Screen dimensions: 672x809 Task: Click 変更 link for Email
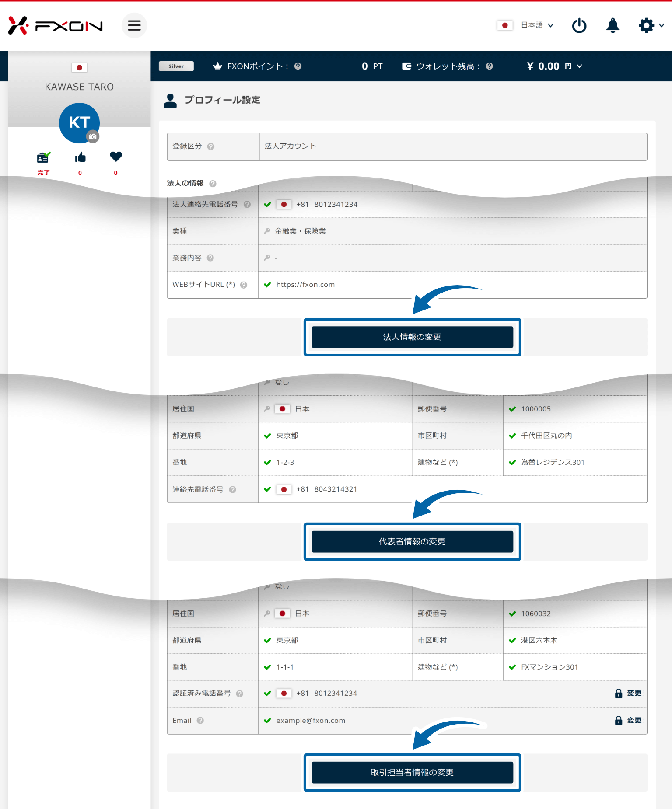634,720
